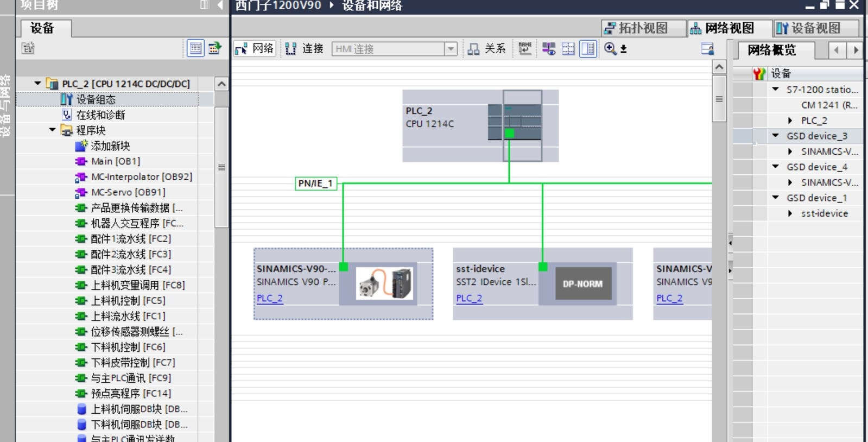868x442 pixels.
Task: Toggle the page break display icon
Action: pyautogui.click(x=568, y=49)
